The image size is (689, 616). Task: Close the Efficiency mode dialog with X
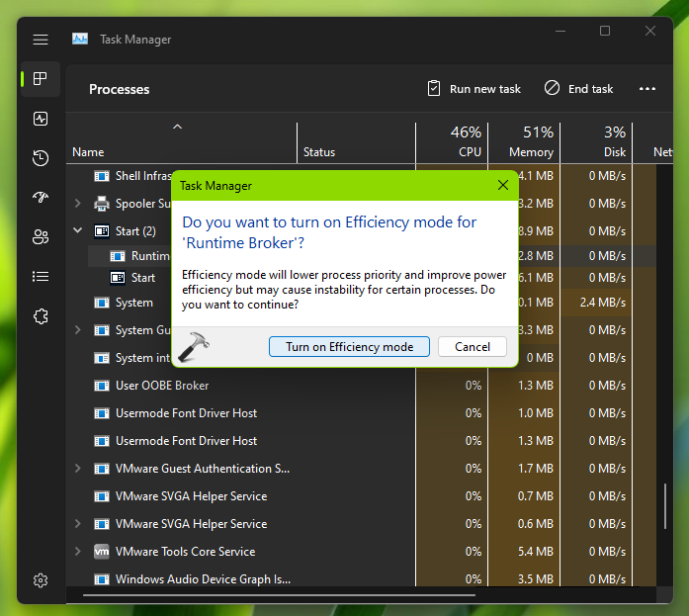503,185
